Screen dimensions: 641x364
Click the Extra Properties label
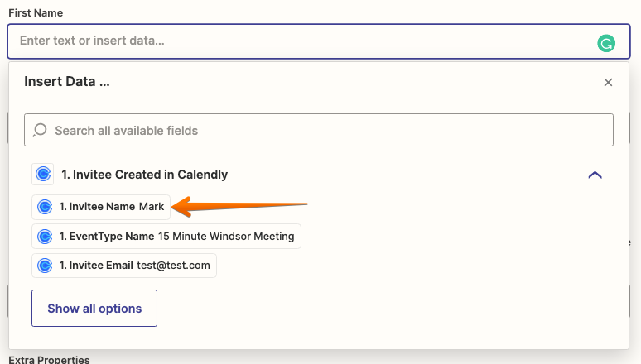(49, 360)
